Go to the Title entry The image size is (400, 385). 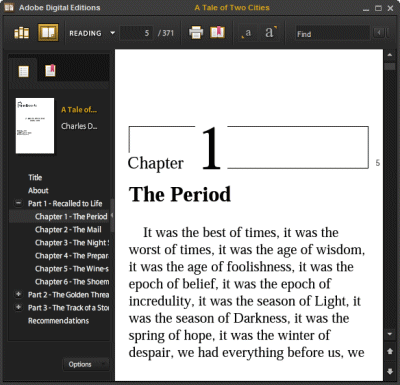click(x=35, y=177)
